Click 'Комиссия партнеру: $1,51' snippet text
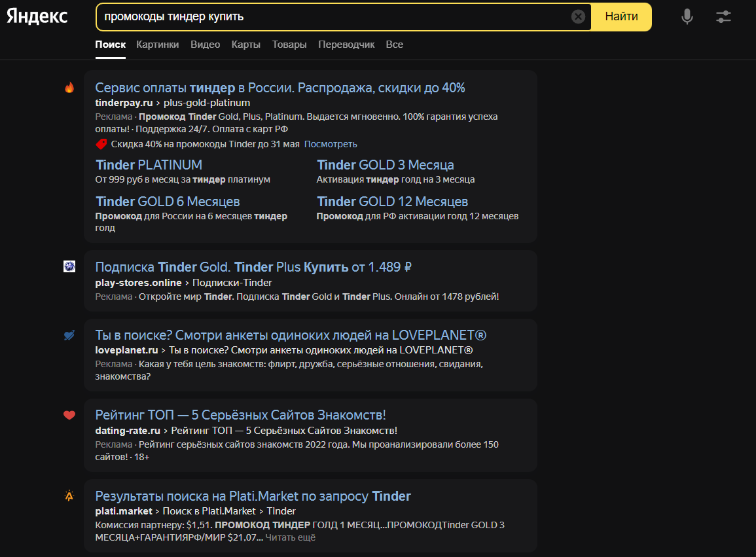The image size is (756, 557). click(x=300, y=531)
